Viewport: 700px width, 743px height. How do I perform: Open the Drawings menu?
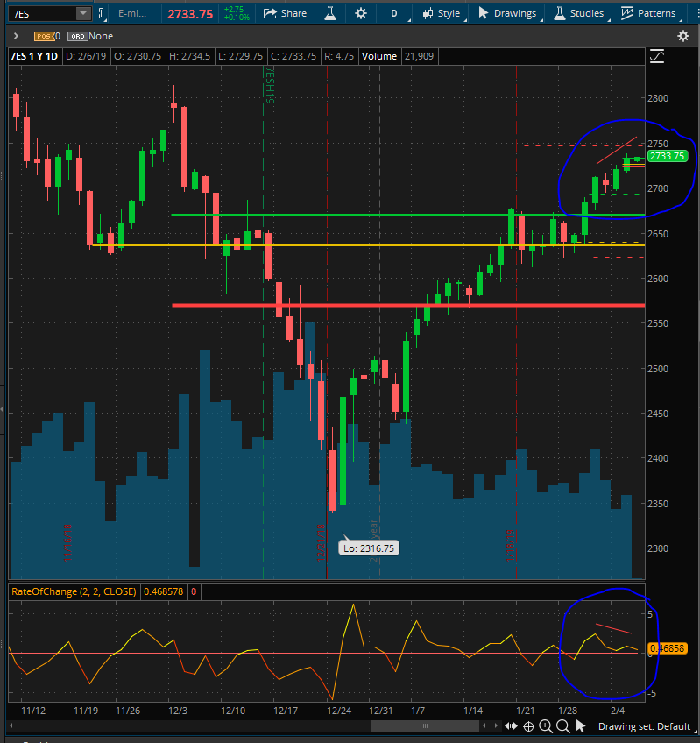[507, 13]
